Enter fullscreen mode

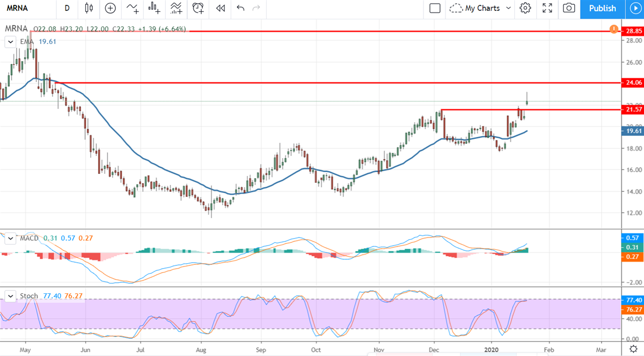pyautogui.click(x=547, y=8)
